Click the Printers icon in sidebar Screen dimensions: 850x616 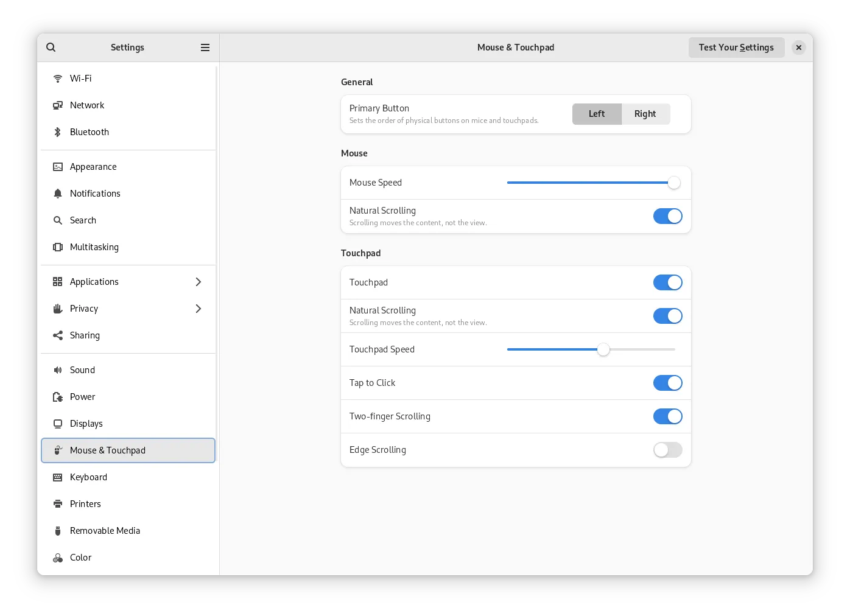pos(58,504)
